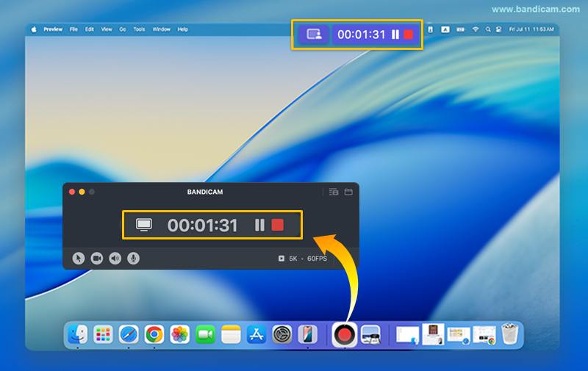Open 5K 60FPS video settings
Image resolution: width=588 pixels, height=371 pixels.
point(303,259)
